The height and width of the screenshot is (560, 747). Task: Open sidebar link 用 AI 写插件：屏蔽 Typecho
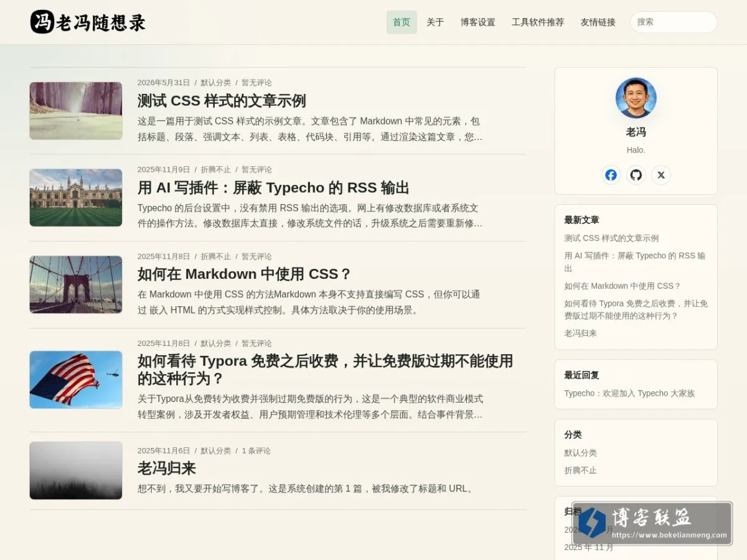coord(634,262)
